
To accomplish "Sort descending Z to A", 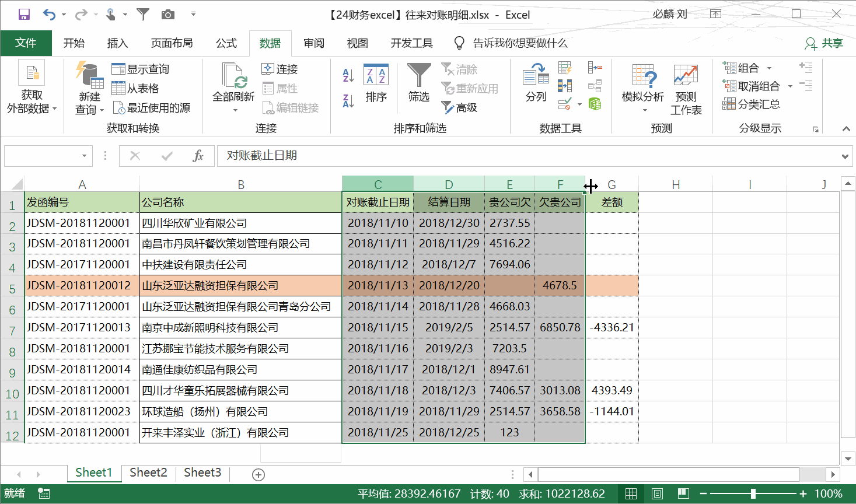I will click(x=348, y=100).
